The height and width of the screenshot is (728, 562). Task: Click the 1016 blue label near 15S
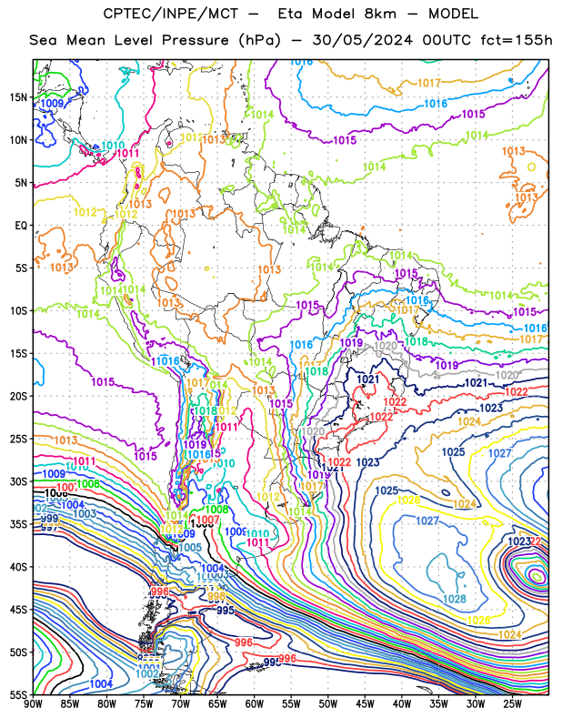301,345
